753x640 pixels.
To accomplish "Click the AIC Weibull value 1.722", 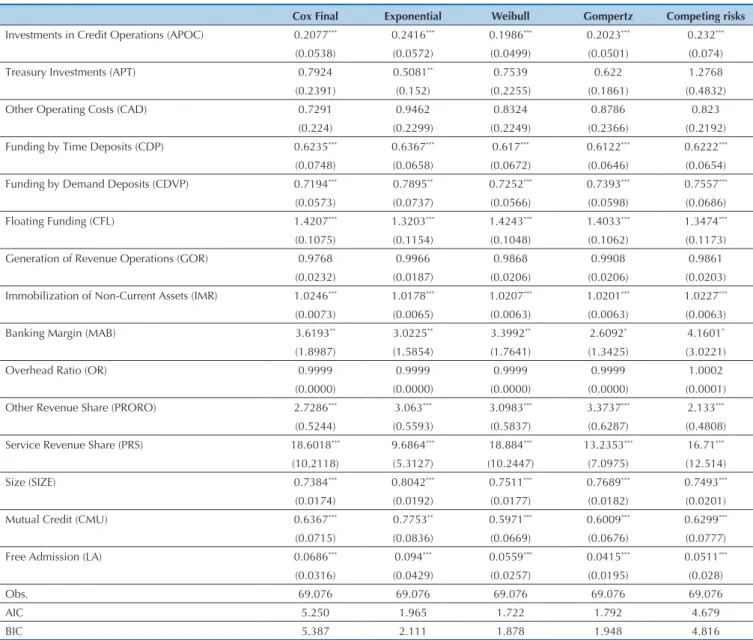I will click(x=510, y=613).
